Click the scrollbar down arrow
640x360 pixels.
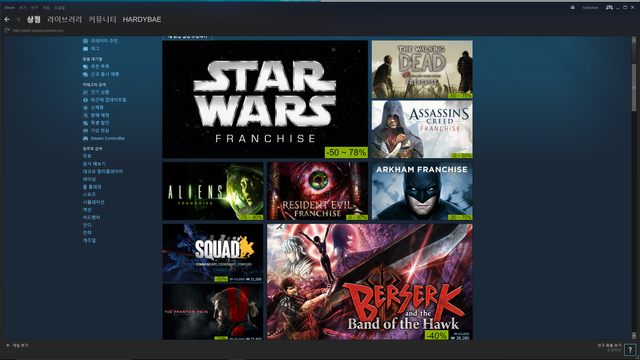634,336
